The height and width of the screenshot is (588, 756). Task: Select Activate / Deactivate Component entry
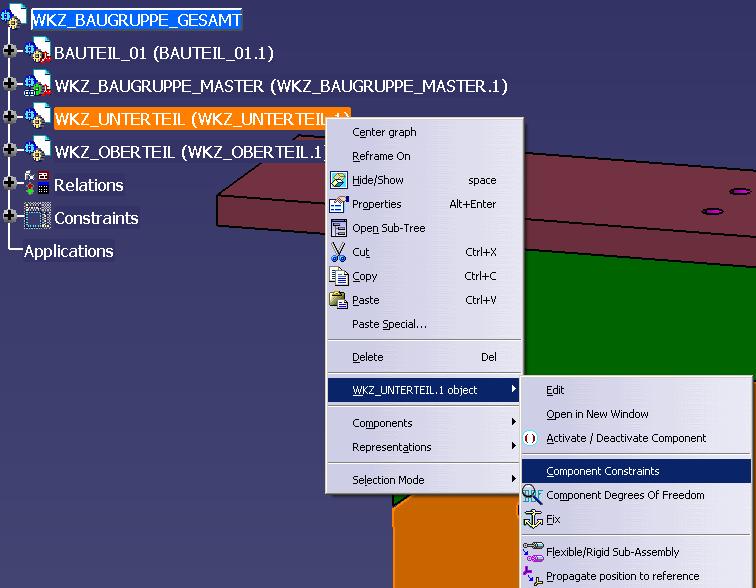point(636,438)
